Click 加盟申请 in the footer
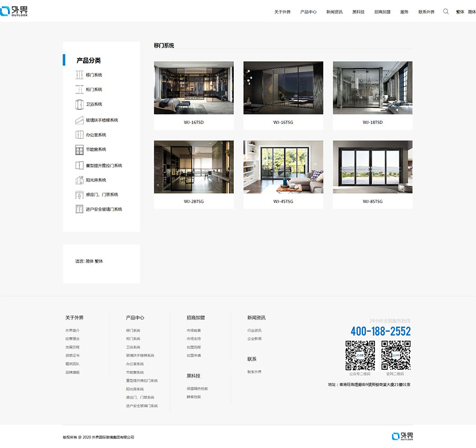Viewport: 476px width, 448px height. pos(194,355)
